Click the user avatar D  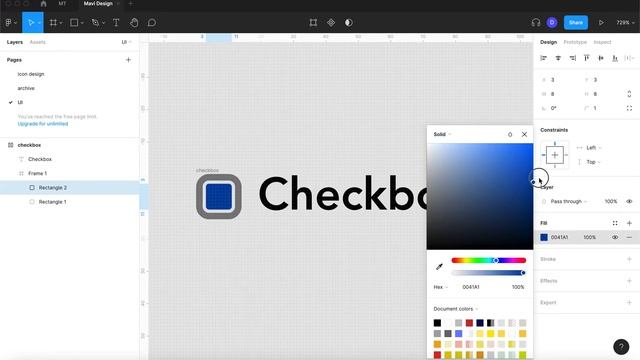(552, 23)
